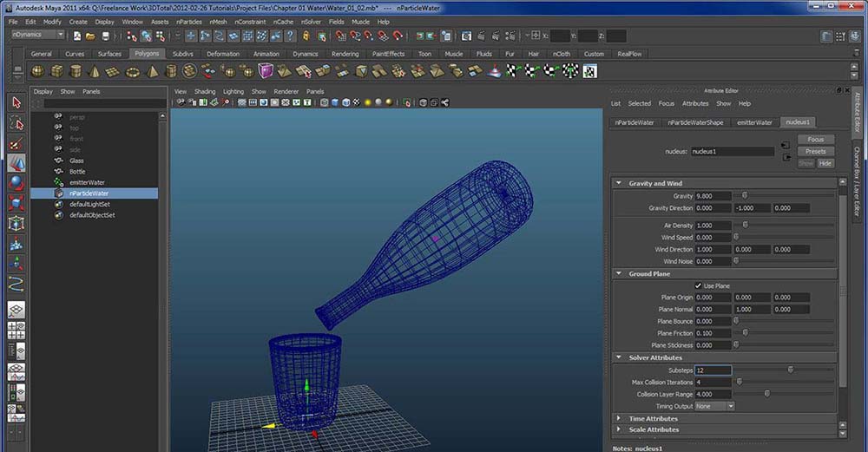This screenshot has height=452, width=868.
Task: Click the Focus button in Attribute Editor
Action: pos(815,139)
